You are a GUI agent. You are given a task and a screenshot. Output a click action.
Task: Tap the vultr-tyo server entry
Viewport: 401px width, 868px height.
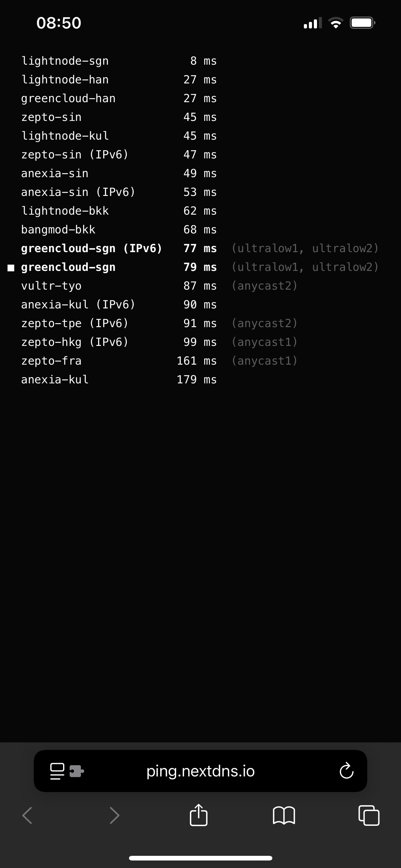(x=51, y=286)
